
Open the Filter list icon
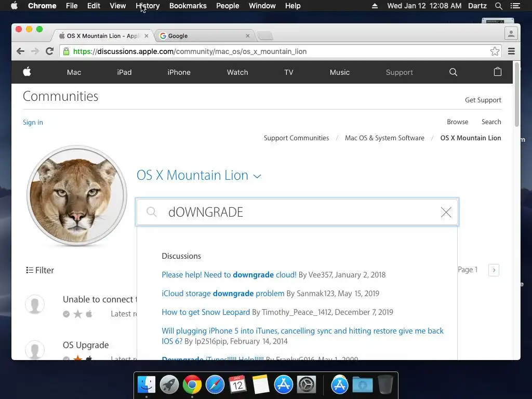[x=30, y=270]
